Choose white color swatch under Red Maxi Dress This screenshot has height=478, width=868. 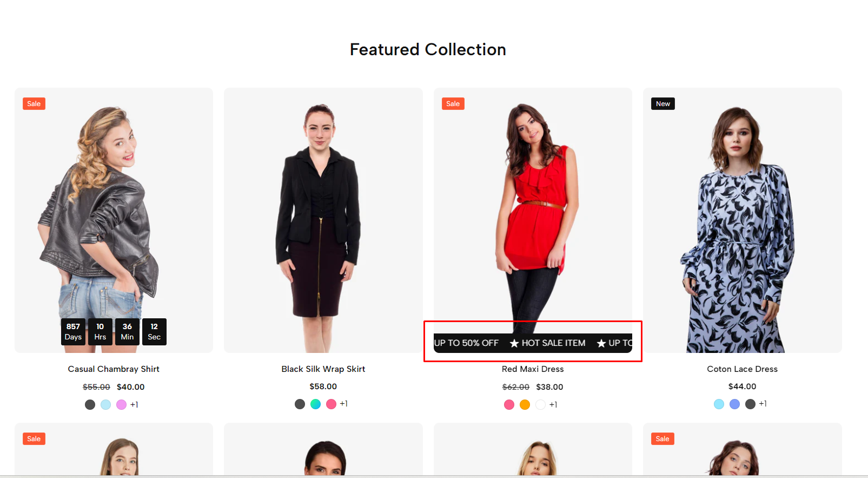coord(540,404)
